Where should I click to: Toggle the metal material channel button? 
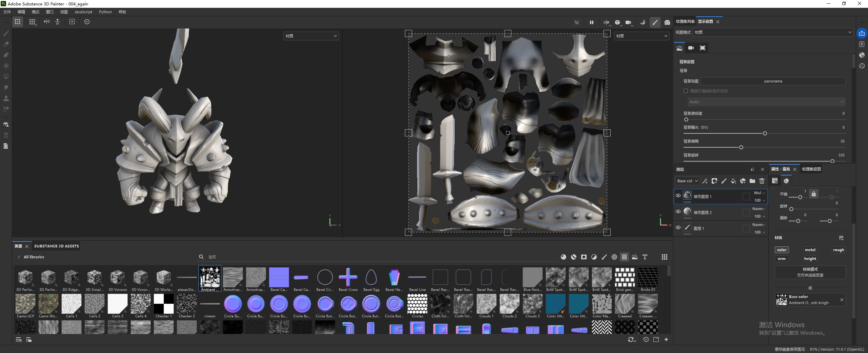click(x=810, y=250)
